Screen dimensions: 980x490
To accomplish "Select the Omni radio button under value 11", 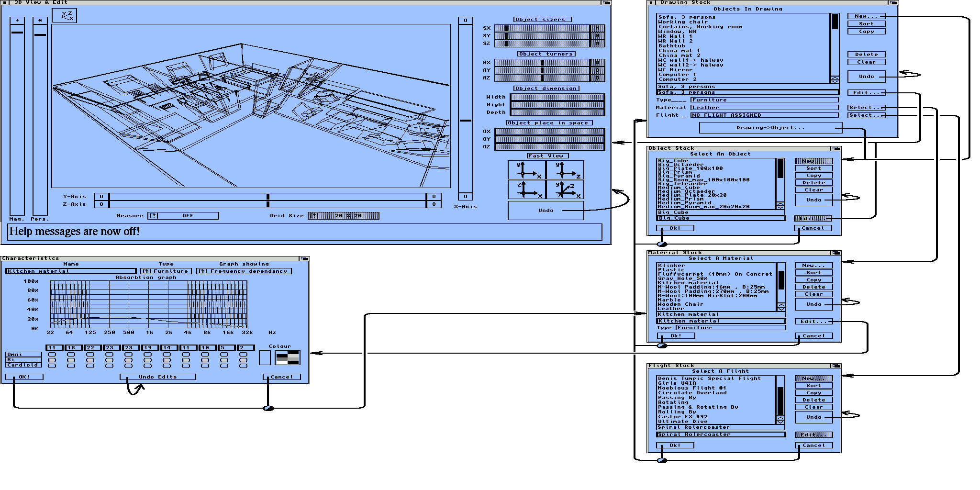I will 52,355.
